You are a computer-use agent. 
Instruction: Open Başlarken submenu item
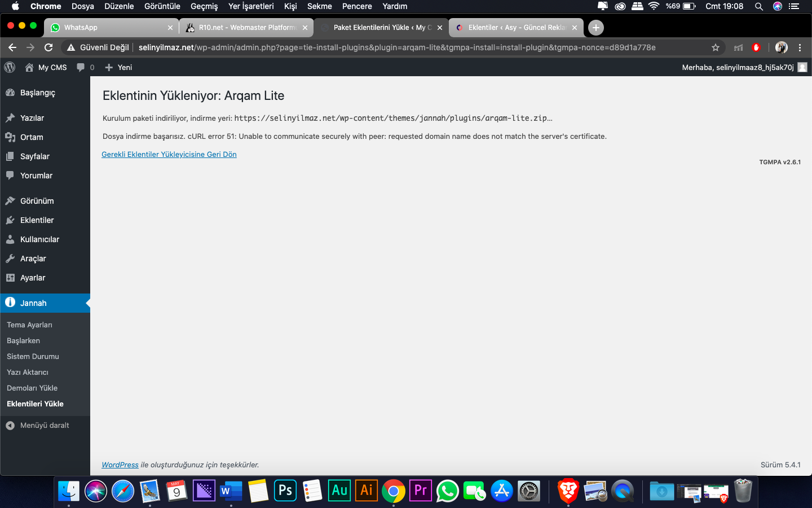(x=23, y=340)
